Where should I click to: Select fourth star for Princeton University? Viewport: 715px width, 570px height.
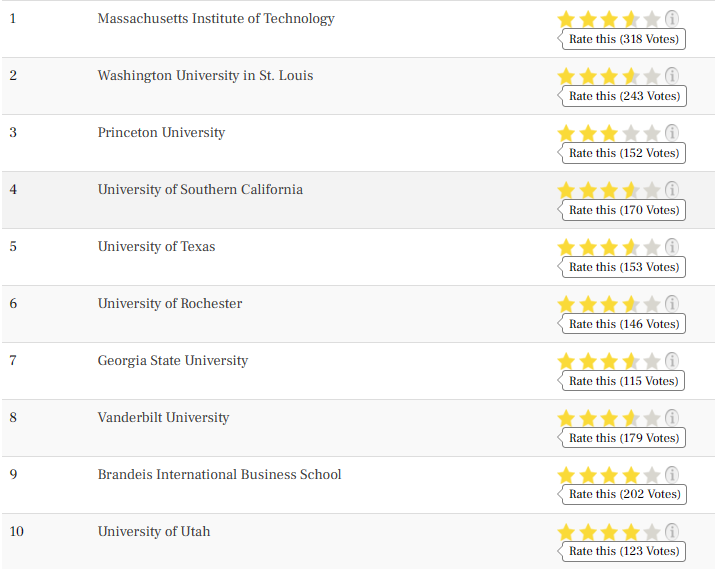click(631, 133)
